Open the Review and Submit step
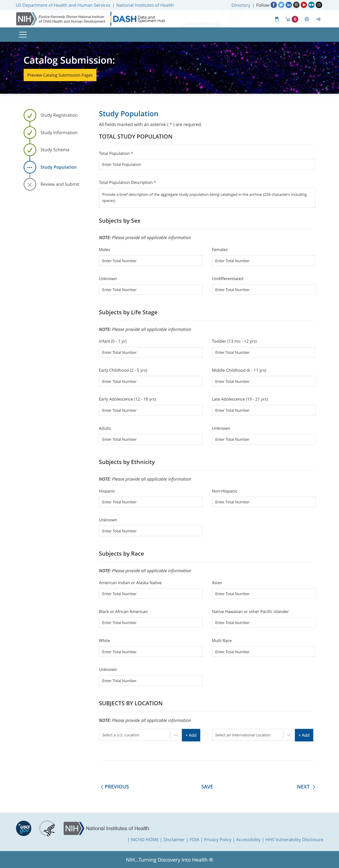 (x=60, y=184)
